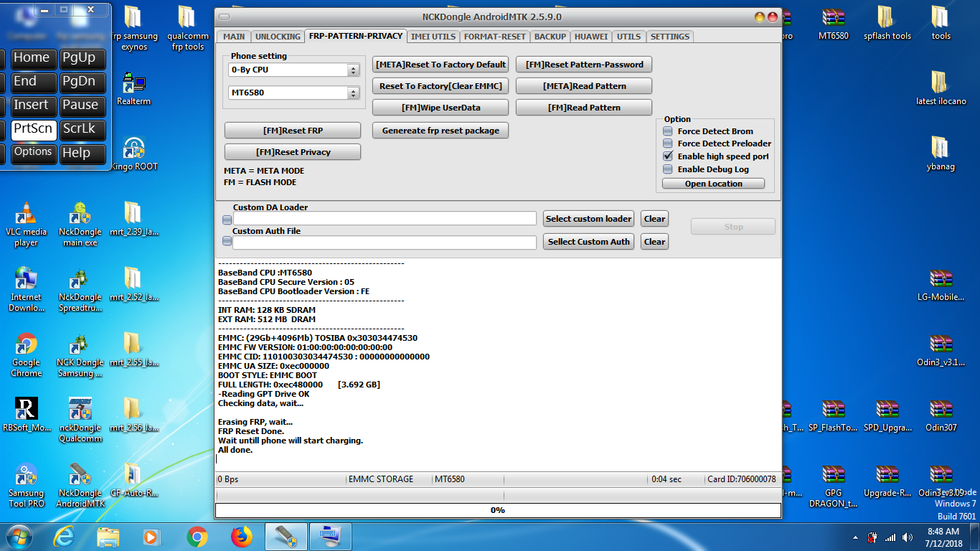Click [META]Reset To Factory Default
980x551 pixels.
coord(440,65)
